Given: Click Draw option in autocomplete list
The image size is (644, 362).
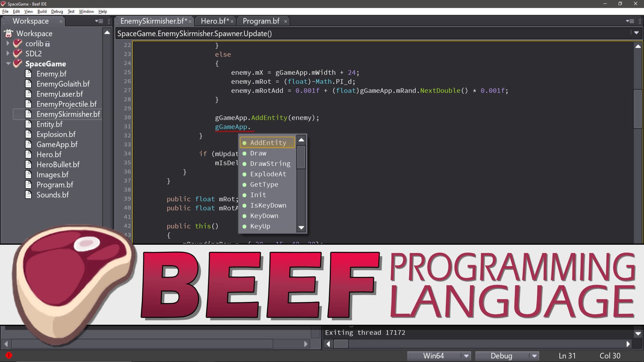Looking at the screenshot, I should tap(258, 153).
